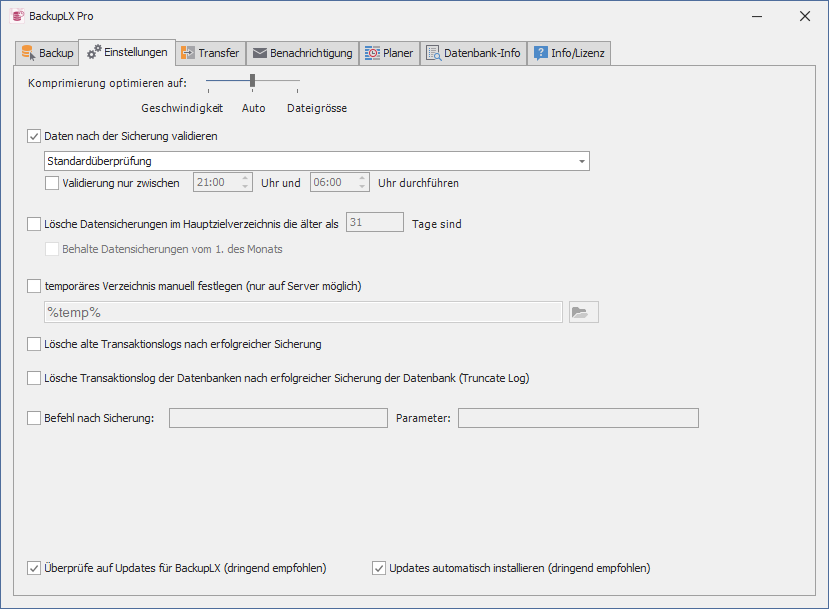Open the Standardüberprüfung dropdown
Screen dimensions: 829x609
pyautogui.click(x=581, y=161)
